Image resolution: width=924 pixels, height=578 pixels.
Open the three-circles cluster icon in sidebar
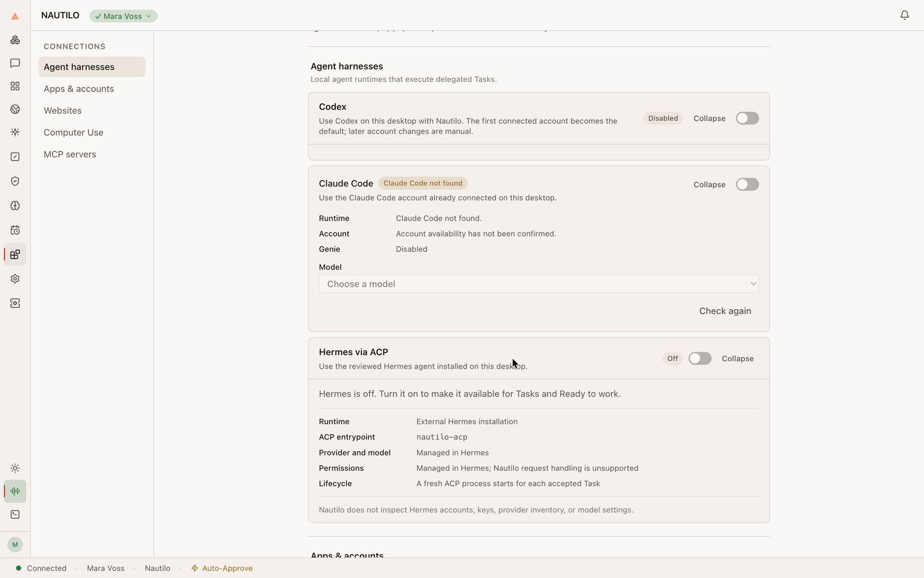click(15, 40)
